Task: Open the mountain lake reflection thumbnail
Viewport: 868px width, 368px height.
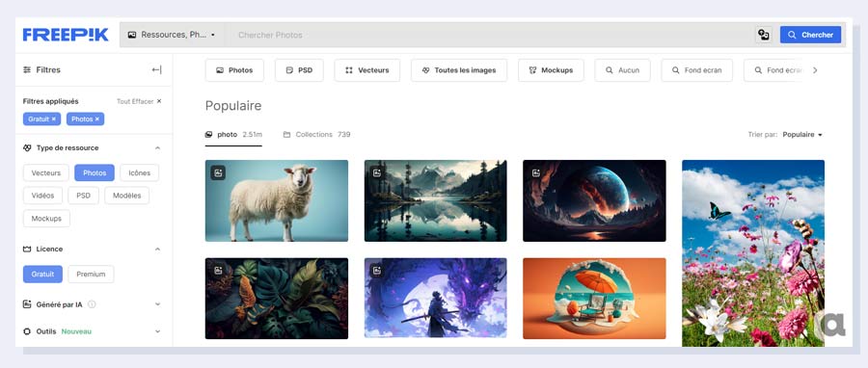Action: [x=436, y=200]
